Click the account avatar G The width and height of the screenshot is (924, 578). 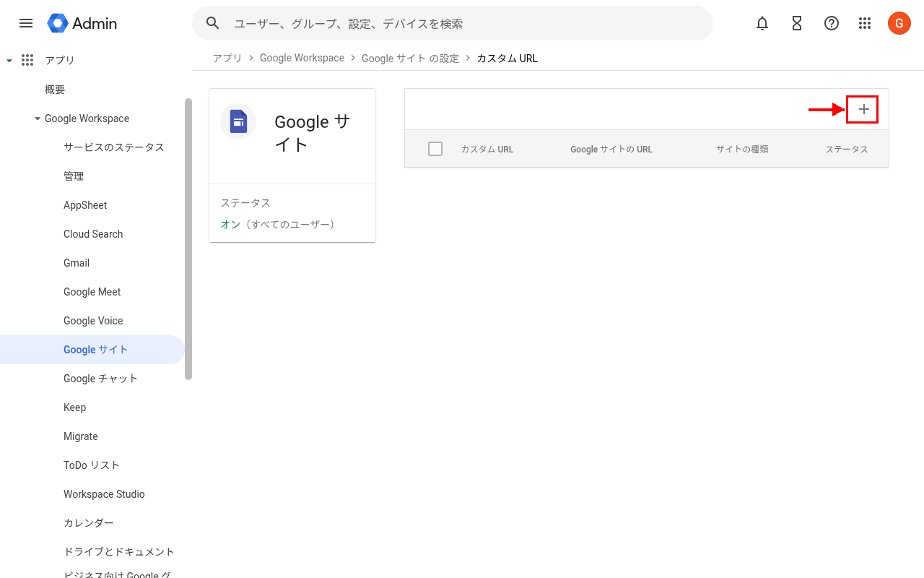pos(899,23)
